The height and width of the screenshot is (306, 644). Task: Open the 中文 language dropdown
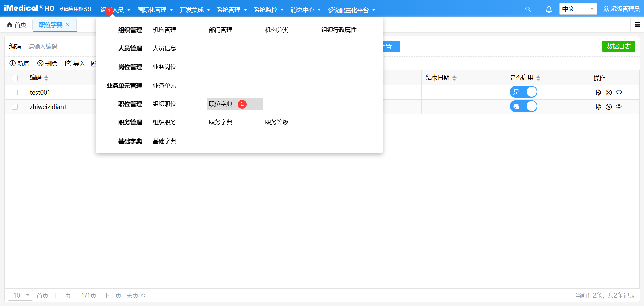pos(578,9)
